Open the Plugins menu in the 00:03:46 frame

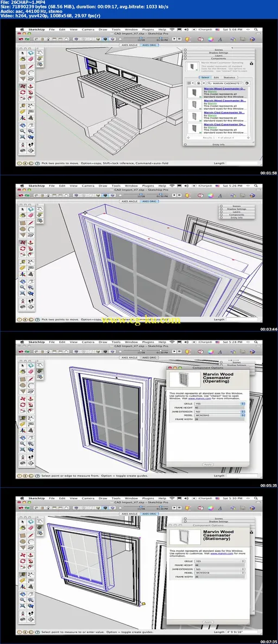[x=148, y=185]
